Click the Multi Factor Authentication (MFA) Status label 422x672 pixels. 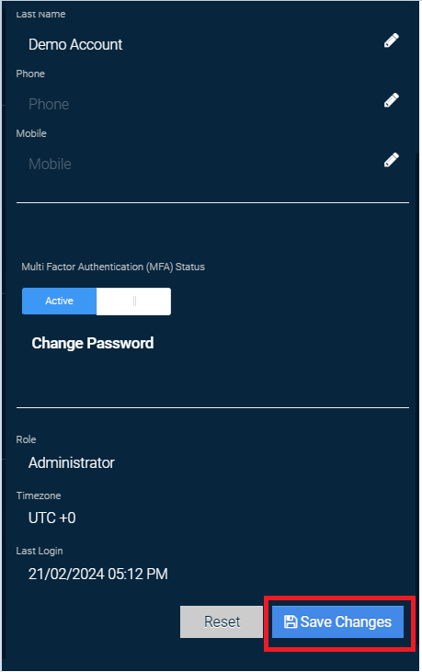pyautogui.click(x=113, y=267)
